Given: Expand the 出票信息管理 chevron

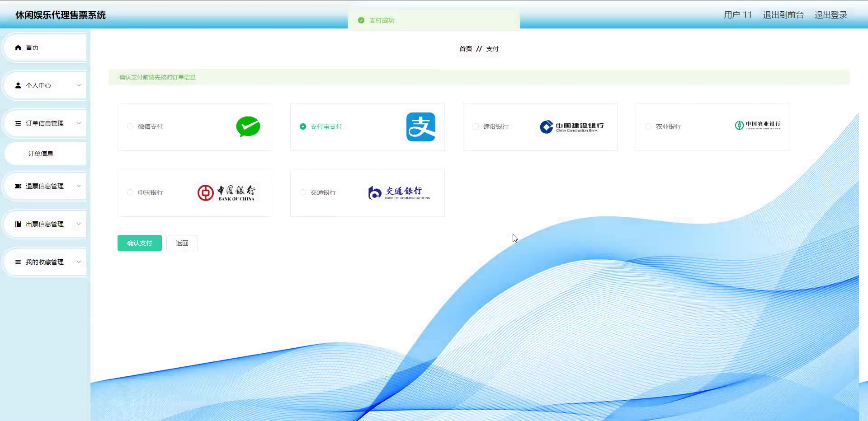Looking at the screenshot, I should pos(79,224).
